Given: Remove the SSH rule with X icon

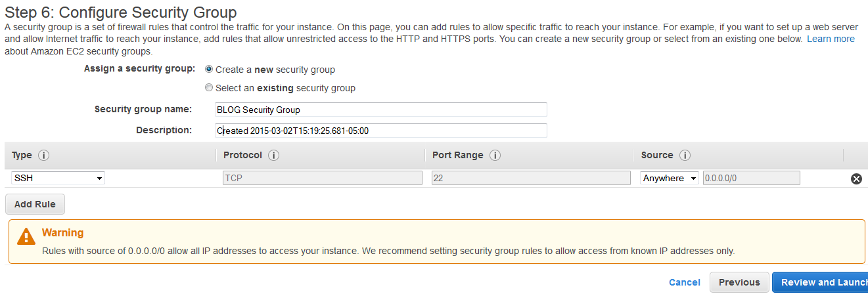Looking at the screenshot, I should 856,179.
